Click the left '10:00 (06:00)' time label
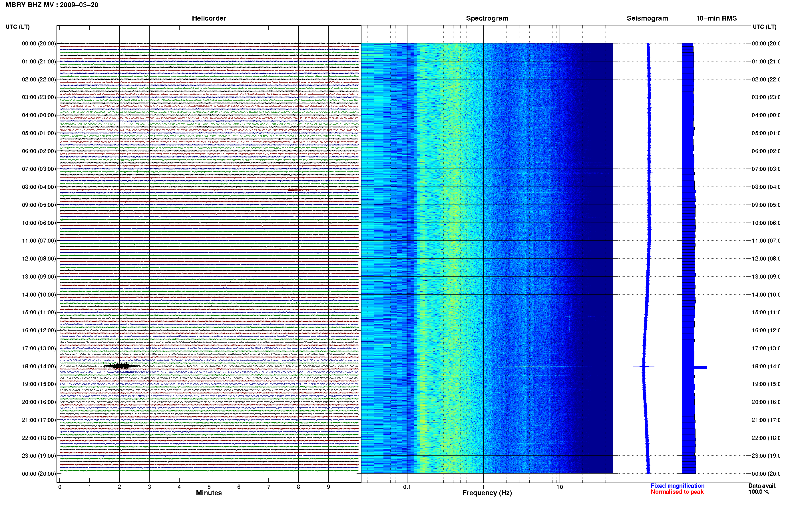This screenshot has height=508, width=812. pos(39,223)
